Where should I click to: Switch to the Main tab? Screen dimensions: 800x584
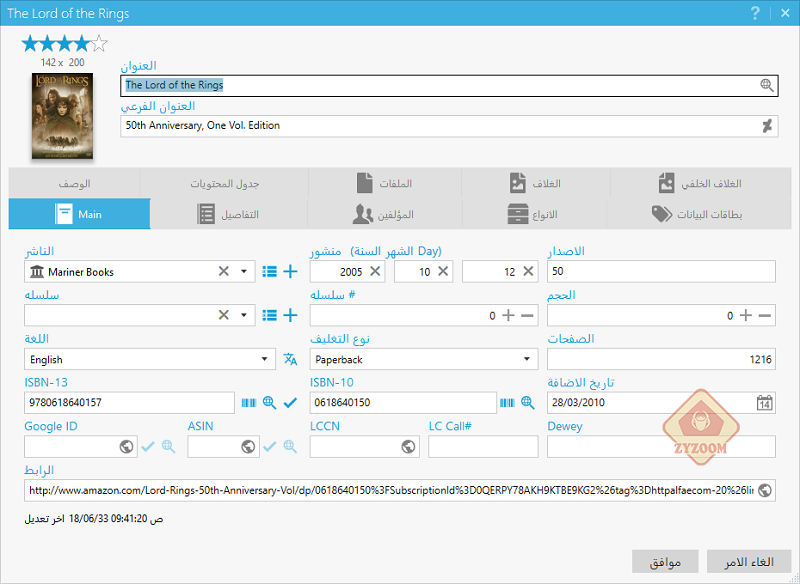(80, 214)
